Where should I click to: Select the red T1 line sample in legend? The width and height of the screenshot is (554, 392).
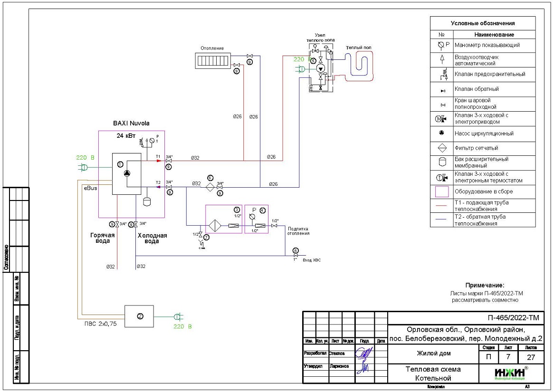(x=441, y=206)
